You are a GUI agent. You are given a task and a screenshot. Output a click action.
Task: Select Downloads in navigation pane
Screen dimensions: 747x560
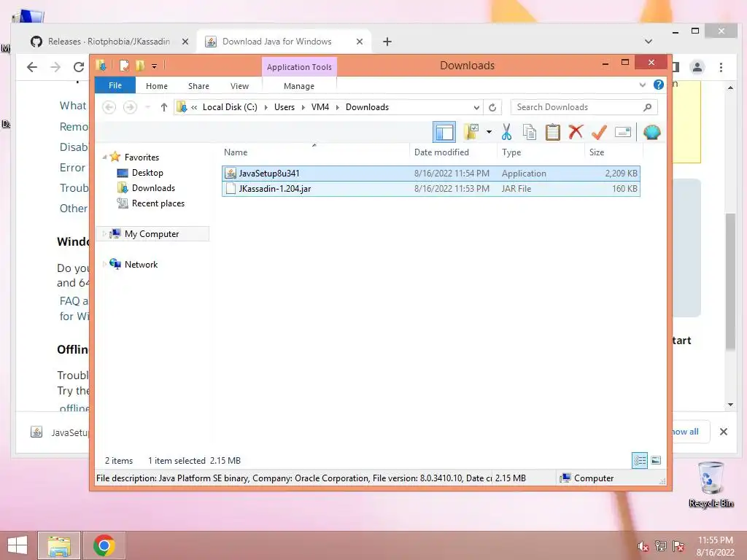(153, 187)
